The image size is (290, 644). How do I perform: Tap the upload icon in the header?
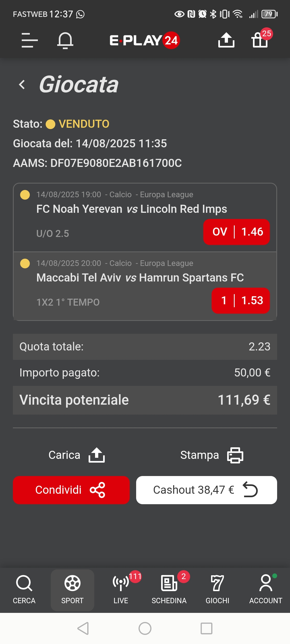pos(226,40)
